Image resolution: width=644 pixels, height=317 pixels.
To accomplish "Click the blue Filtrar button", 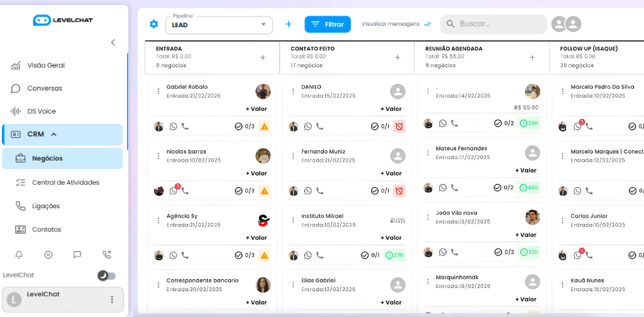I will point(328,25).
